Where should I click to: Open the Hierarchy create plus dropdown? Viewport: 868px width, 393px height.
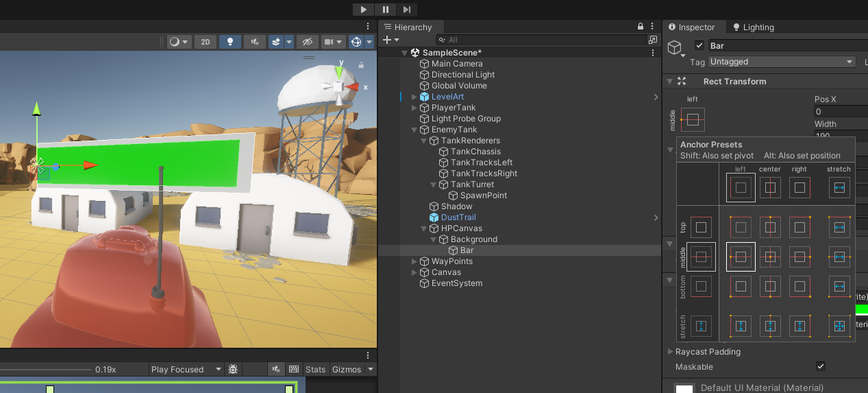(390, 40)
